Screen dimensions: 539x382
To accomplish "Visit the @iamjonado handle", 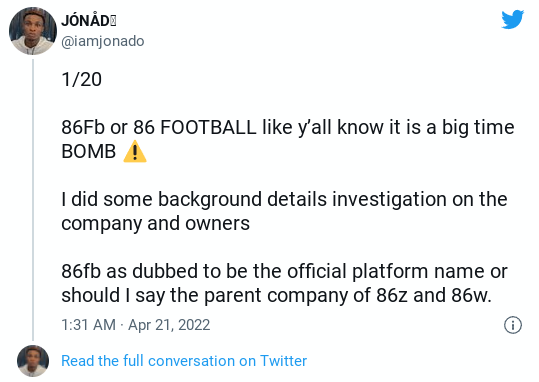I will pyautogui.click(x=102, y=41).
